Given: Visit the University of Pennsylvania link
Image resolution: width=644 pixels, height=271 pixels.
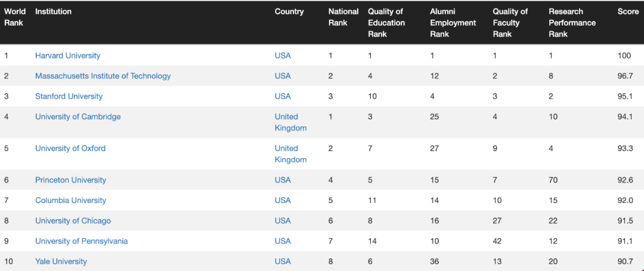Looking at the screenshot, I should tap(81, 241).
